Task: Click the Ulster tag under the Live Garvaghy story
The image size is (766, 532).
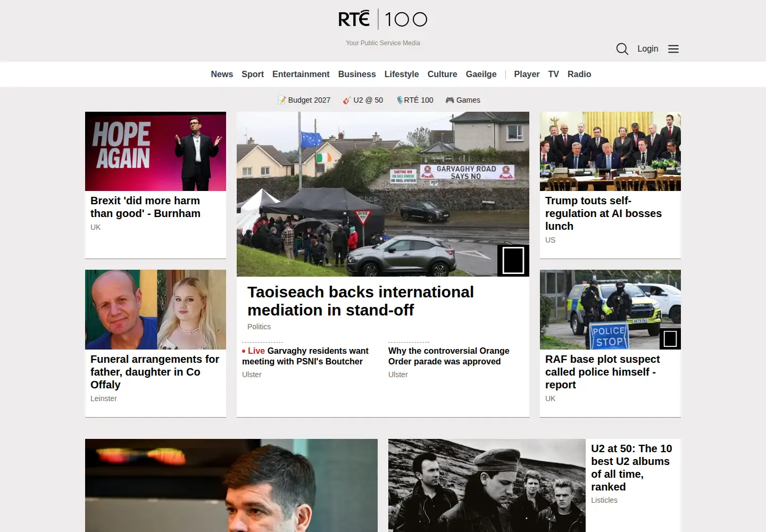Action: pos(252,375)
